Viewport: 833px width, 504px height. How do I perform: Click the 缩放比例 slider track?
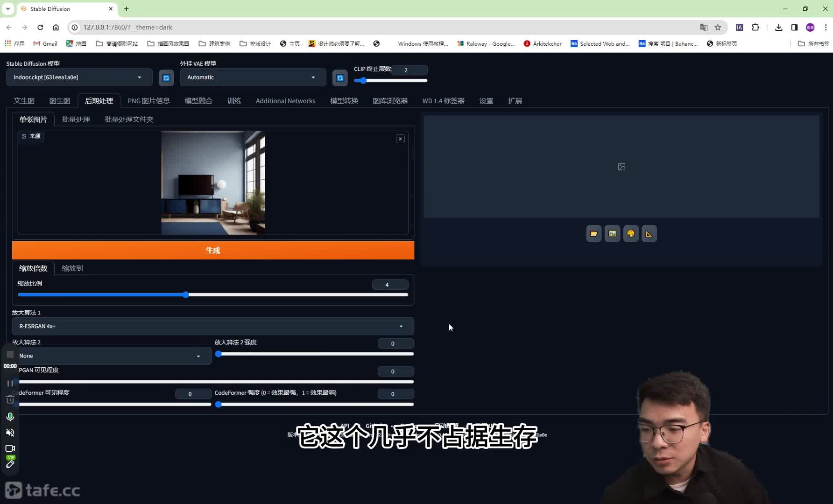(213, 295)
